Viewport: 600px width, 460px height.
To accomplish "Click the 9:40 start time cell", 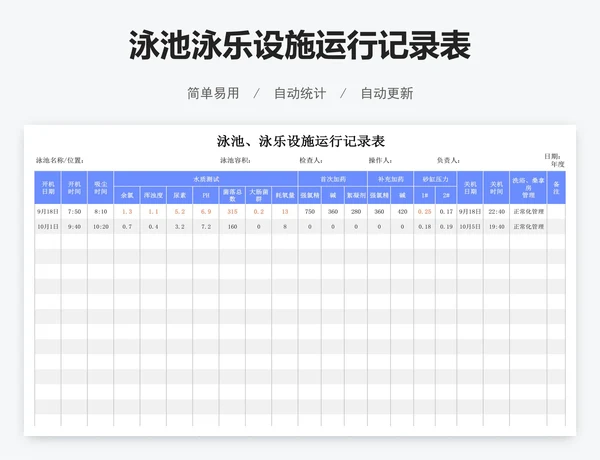I will click(x=74, y=227).
